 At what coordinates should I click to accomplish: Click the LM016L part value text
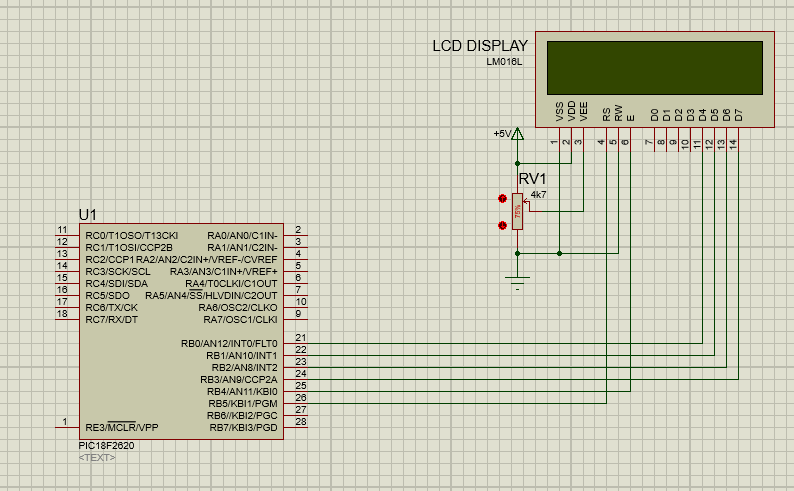point(504,62)
